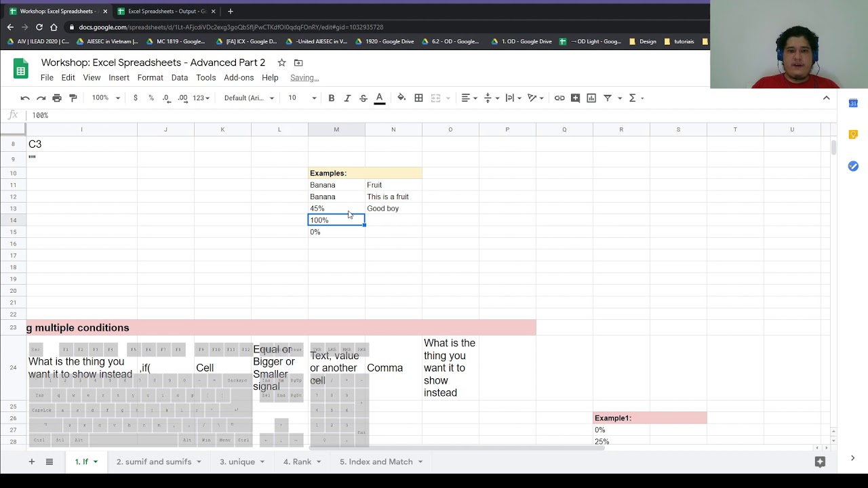Move document using folder icon
The width and height of the screenshot is (868, 488).
click(298, 62)
